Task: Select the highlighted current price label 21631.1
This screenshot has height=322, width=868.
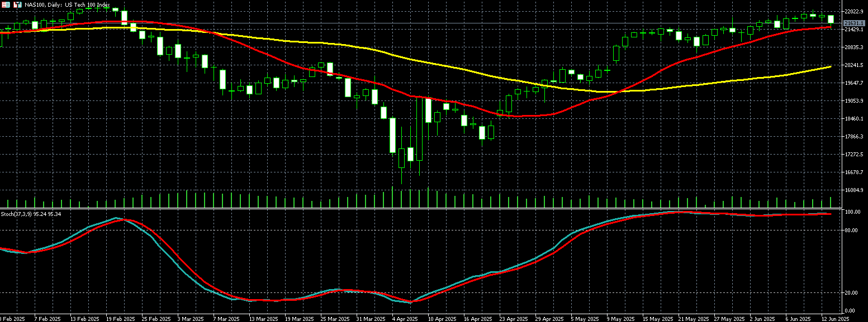Action: [x=855, y=23]
